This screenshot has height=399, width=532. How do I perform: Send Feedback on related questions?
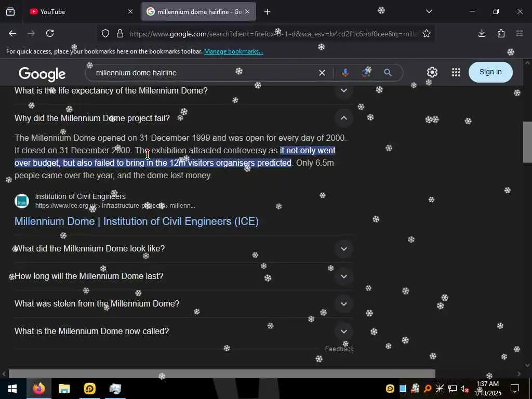pos(339,349)
